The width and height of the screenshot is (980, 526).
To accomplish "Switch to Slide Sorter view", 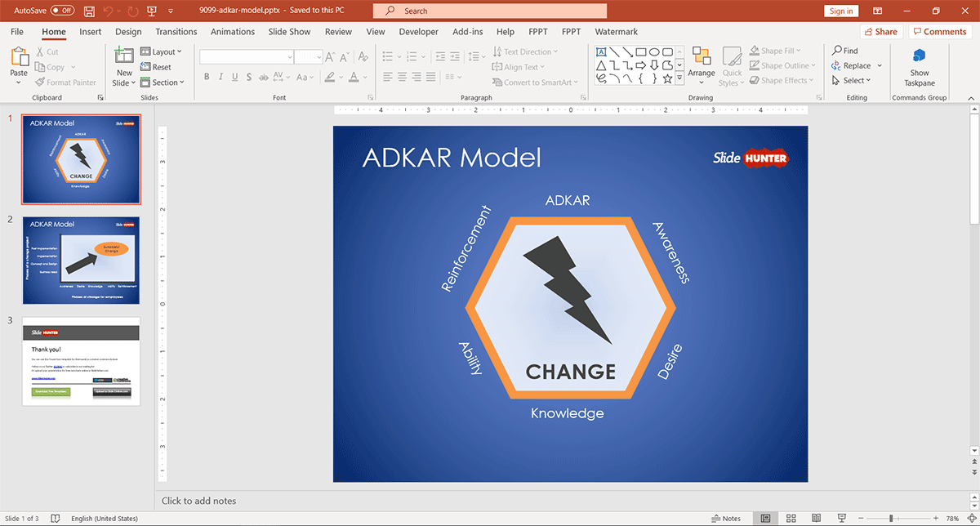I will (790, 518).
